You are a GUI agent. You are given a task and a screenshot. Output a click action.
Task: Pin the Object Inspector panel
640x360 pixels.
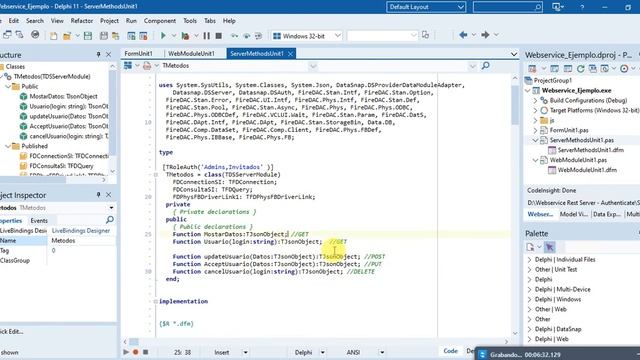(98, 195)
